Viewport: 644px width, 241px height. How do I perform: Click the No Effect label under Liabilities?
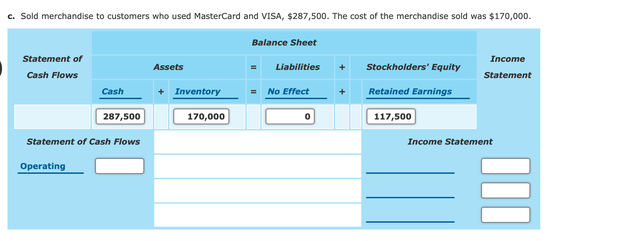tap(288, 91)
